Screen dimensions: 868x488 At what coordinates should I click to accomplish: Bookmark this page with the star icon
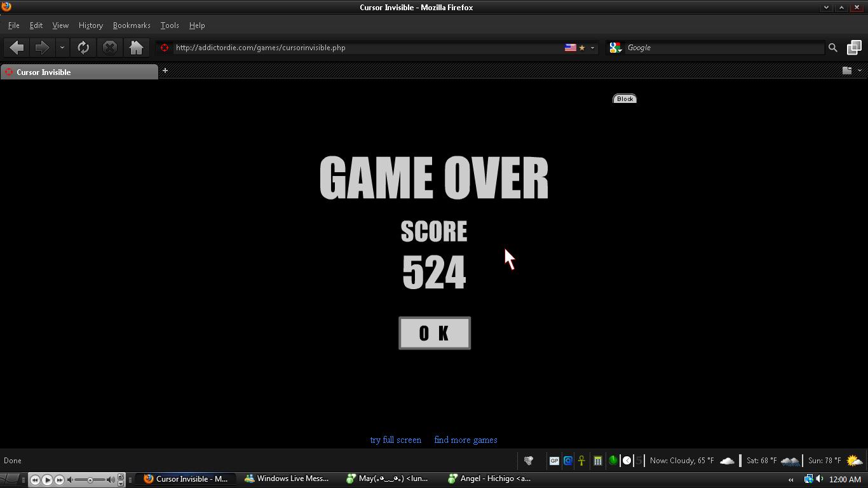pos(581,48)
